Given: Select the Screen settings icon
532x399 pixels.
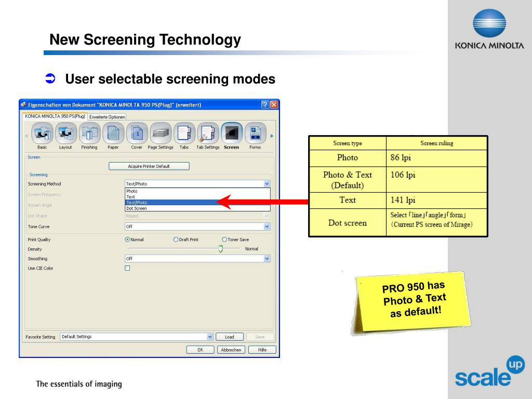Looking at the screenshot, I should point(231,136).
